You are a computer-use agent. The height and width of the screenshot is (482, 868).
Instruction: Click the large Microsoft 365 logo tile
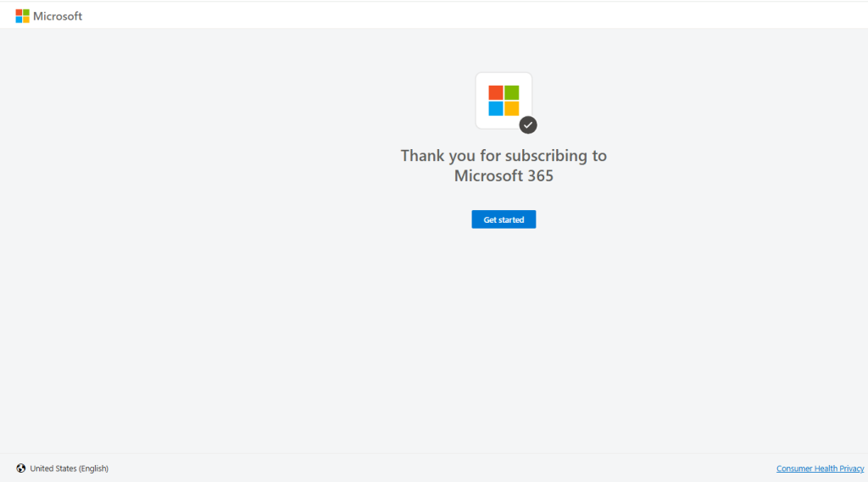tap(504, 100)
